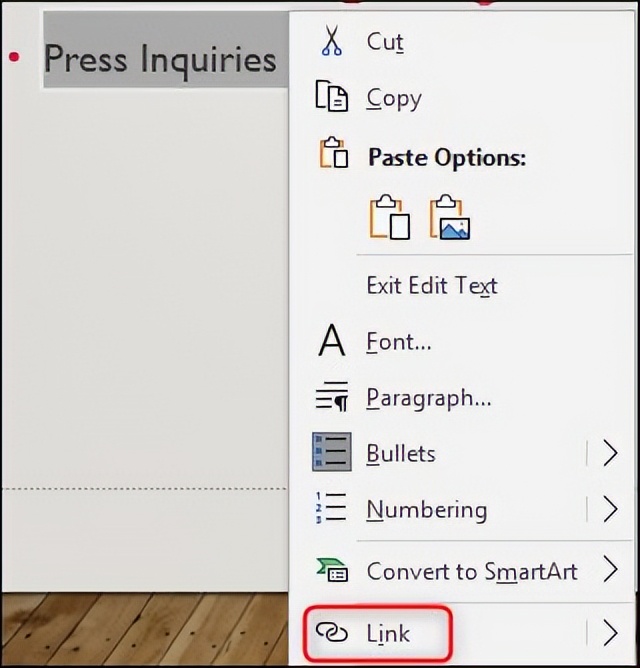Open the Font... dialog entry
The height and width of the screenshot is (668, 640).
click(x=399, y=341)
